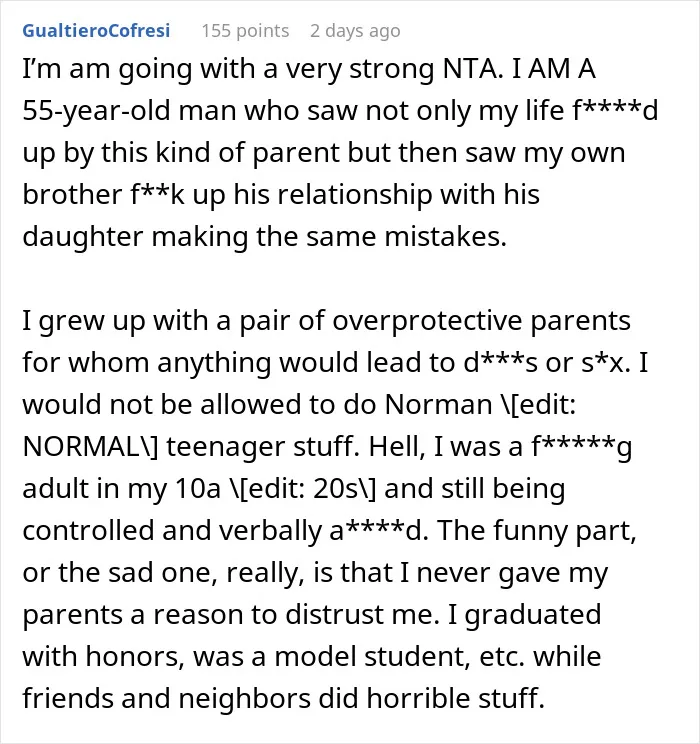This screenshot has height=744, width=700.
Task: Open GualtieroCofresi's user profile
Action: (96, 30)
